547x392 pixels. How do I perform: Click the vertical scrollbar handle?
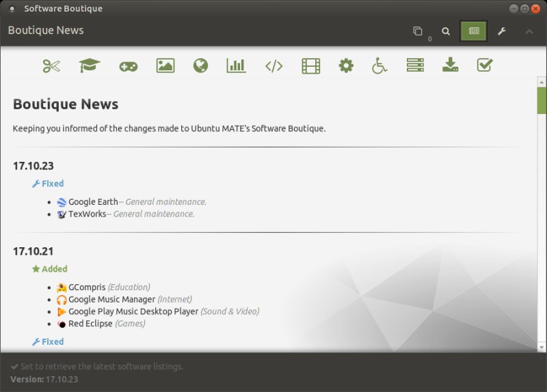[x=542, y=99]
